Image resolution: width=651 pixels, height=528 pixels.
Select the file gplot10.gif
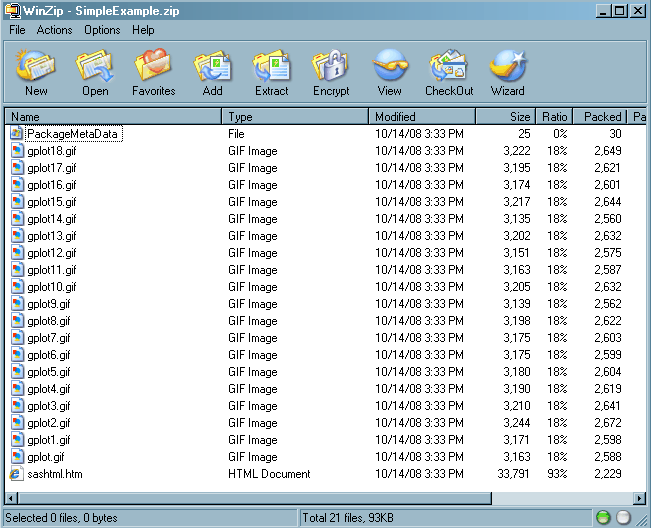point(51,287)
